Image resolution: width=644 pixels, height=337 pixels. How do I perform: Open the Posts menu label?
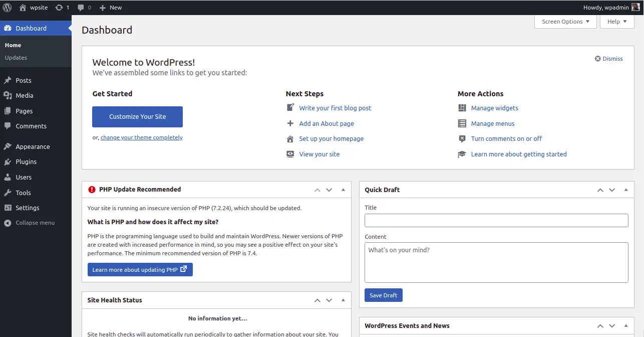[24, 80]
